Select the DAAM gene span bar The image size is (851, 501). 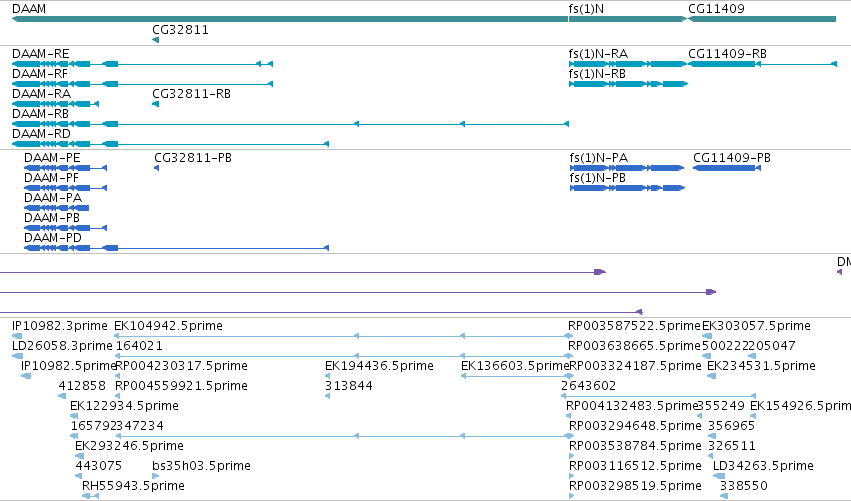290,19
